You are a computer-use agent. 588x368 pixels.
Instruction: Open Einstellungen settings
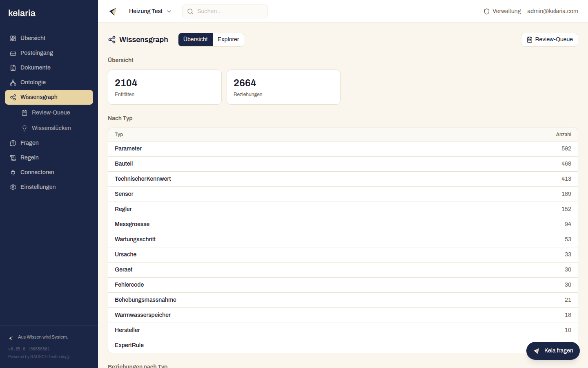point(49,187)
